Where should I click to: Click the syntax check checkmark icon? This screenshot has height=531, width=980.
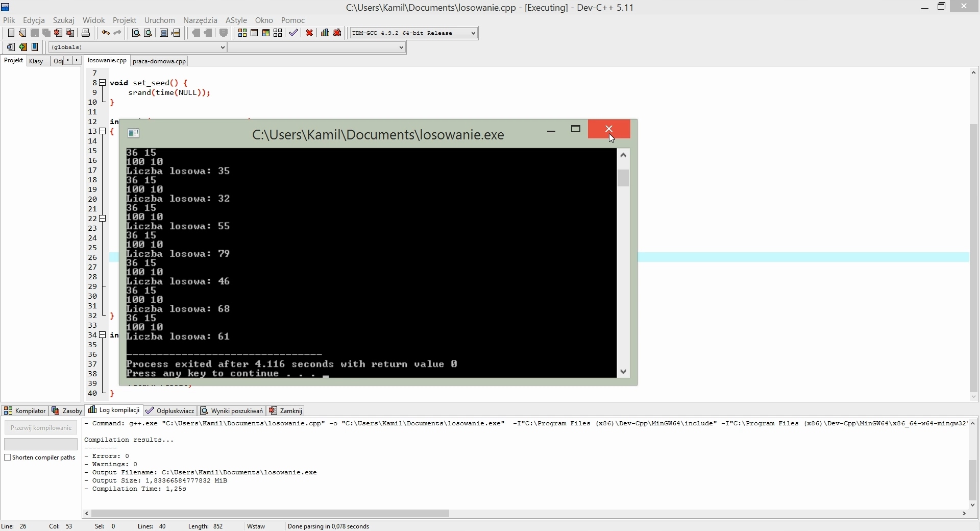(293, 33)
